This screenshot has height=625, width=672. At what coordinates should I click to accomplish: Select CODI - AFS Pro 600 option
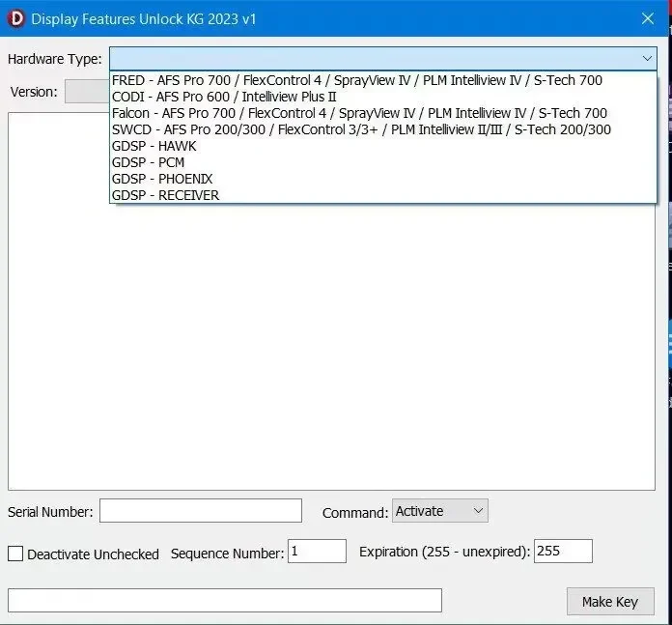382,97
